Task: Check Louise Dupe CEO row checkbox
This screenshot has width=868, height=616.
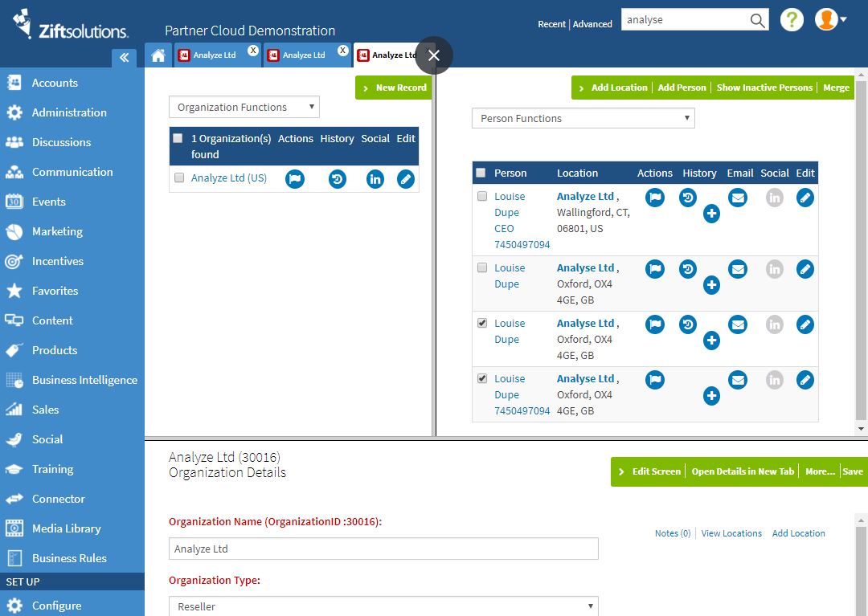Action: [482, 196]
